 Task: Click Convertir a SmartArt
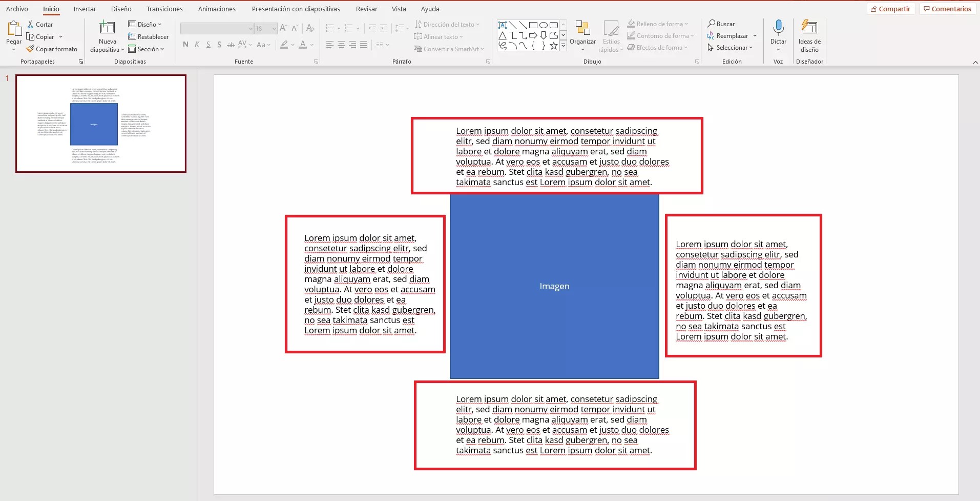tap(448, 49)
